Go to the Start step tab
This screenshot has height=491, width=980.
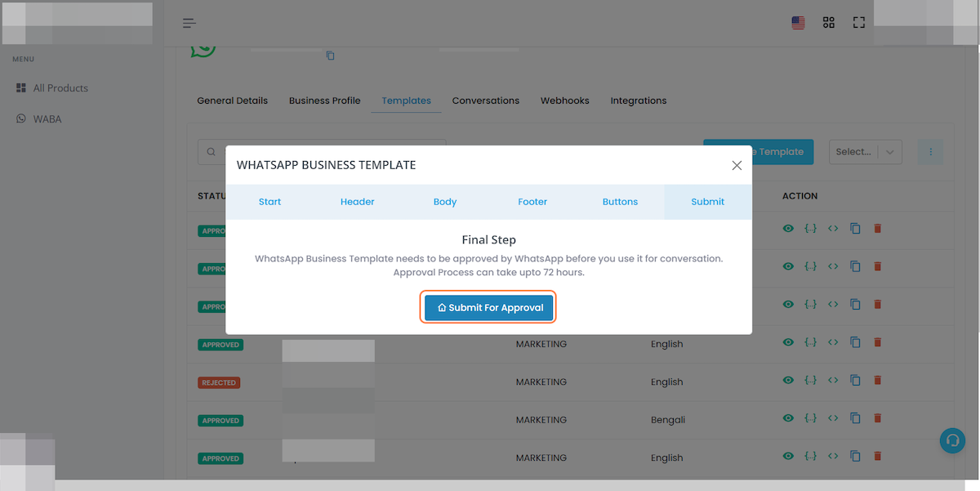point(269,202)
